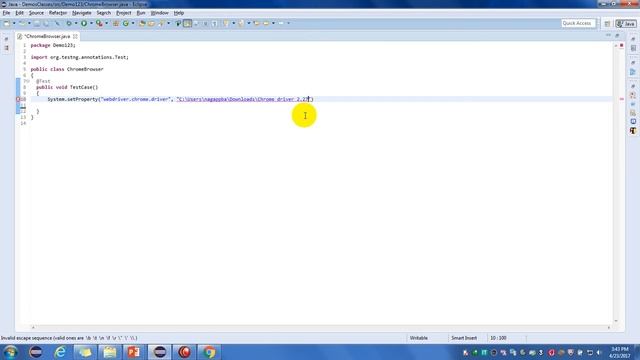Open the Source menu

tap(36, 13)
